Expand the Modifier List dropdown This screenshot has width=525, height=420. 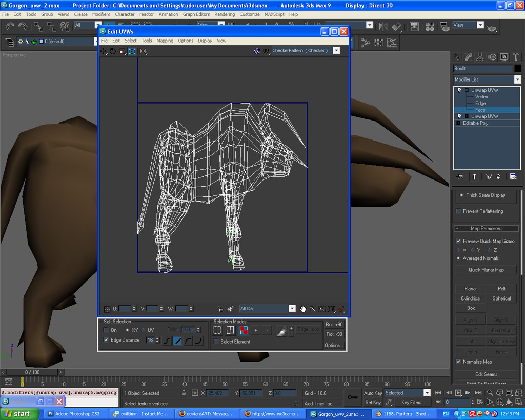(x=518, y=79)
